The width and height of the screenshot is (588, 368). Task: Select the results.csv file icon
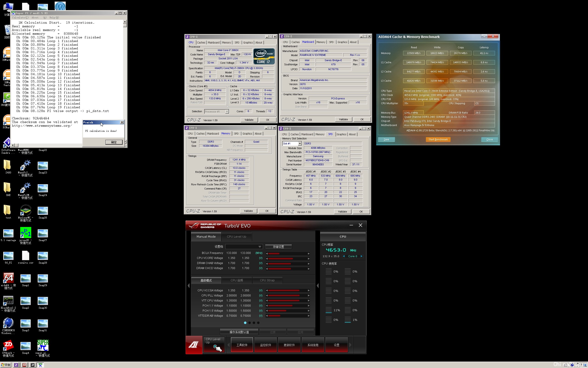click(25, 257)
